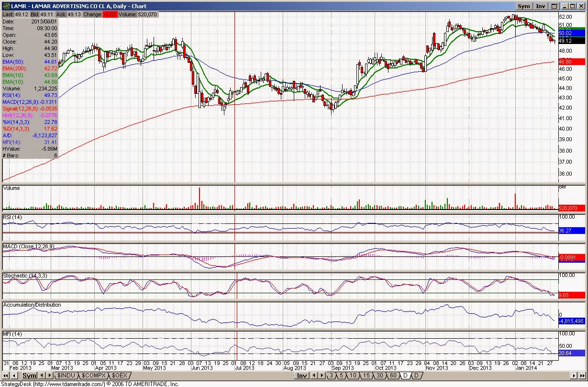Switch to the $COMPX symbol tab
The width and height of the screenshot is (588, 387).
point(93,376)
